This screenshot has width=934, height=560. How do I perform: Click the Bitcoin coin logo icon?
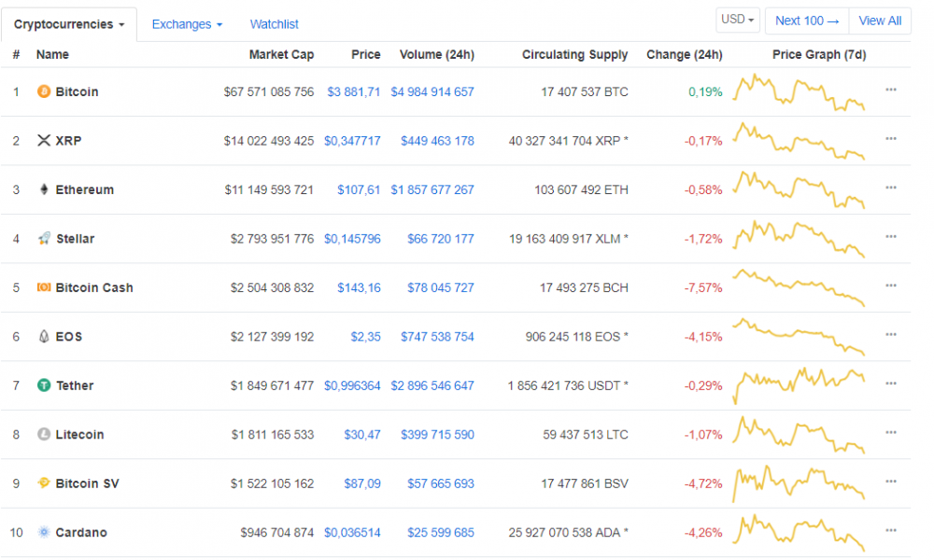(x=44, y=91)
